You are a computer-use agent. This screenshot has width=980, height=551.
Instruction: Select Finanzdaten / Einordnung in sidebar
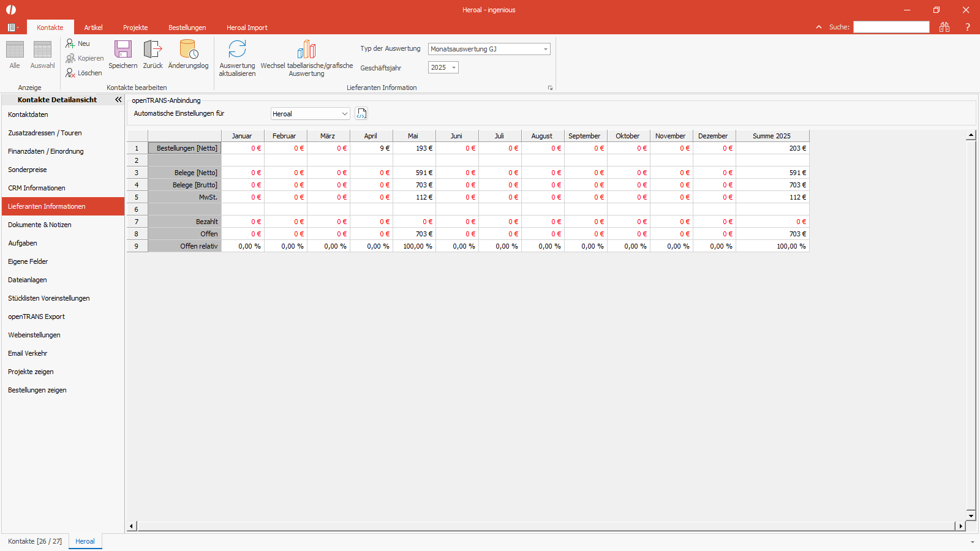pos(46,151)
